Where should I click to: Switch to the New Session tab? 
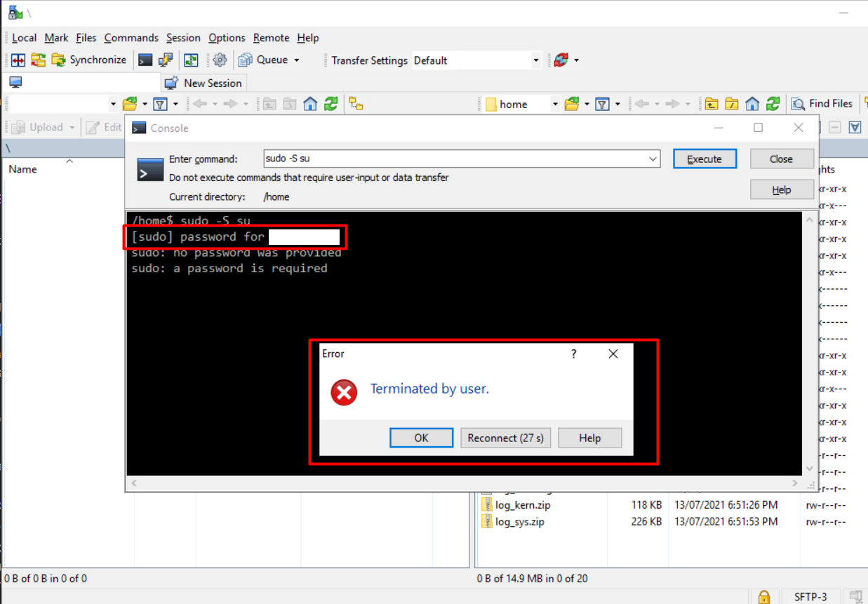pyautogui.click(x=204, y=83)
